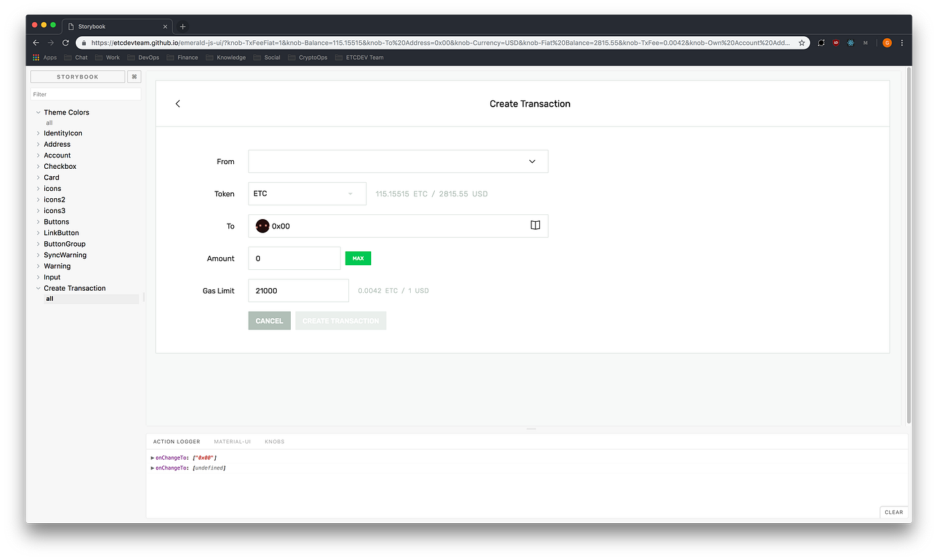Open the React DevTools extension icon
The height and width of the screenshot is (560, 938).
tap(850, 42)
